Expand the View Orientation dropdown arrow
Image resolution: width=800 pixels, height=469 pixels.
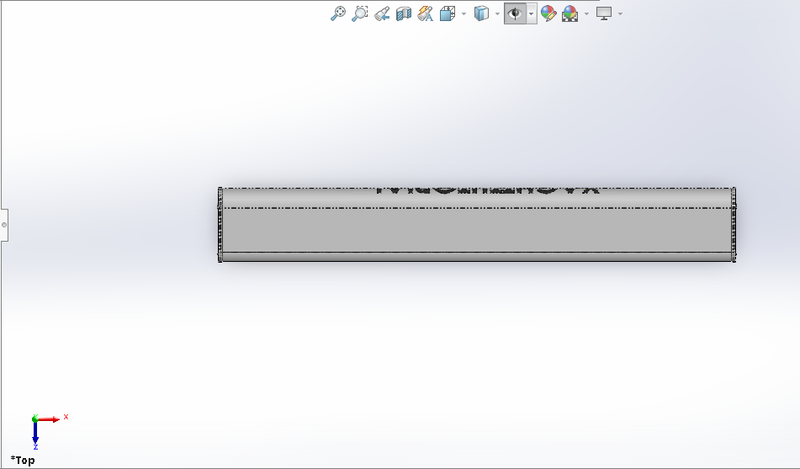click(x=463, y=14)
